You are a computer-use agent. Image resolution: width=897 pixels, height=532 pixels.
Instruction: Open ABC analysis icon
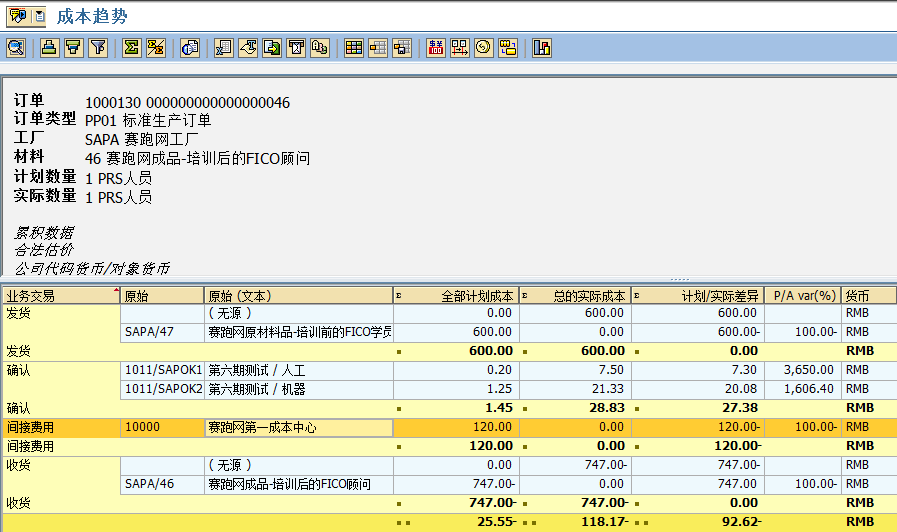(320, 47)
